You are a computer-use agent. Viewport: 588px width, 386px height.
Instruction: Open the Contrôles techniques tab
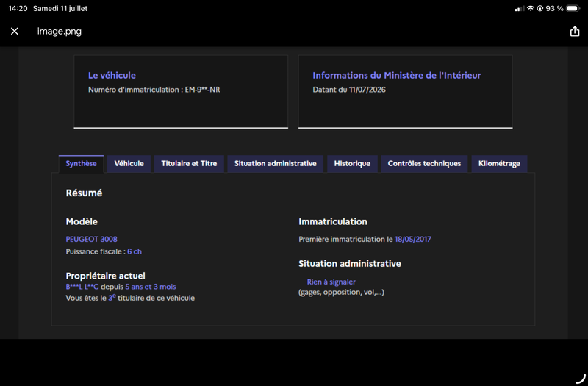[424, 163]
